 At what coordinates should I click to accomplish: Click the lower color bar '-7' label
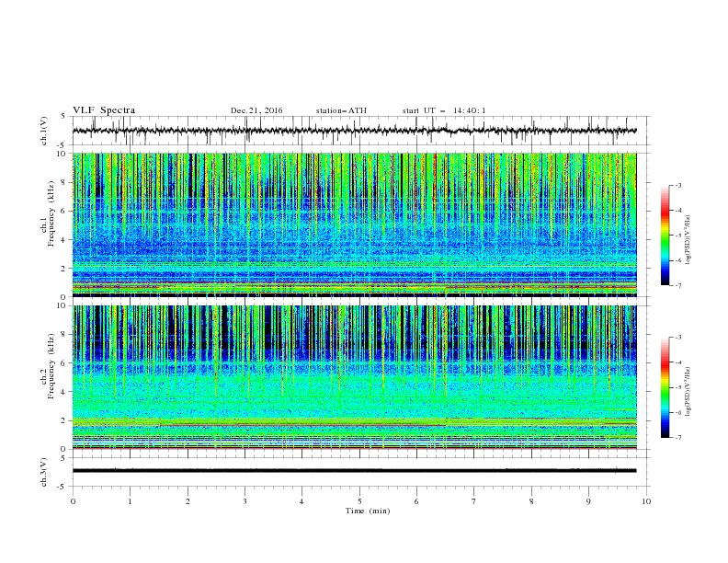point(678,438)
